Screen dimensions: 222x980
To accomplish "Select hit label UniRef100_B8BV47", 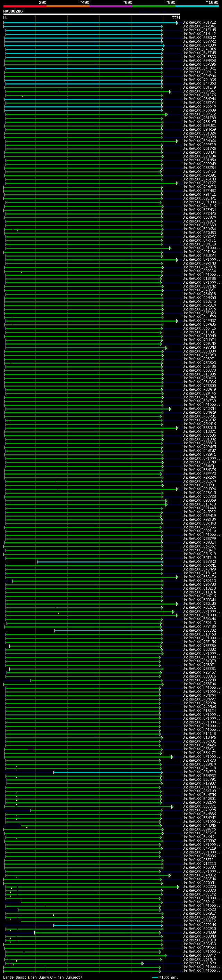I will point(199,955).
